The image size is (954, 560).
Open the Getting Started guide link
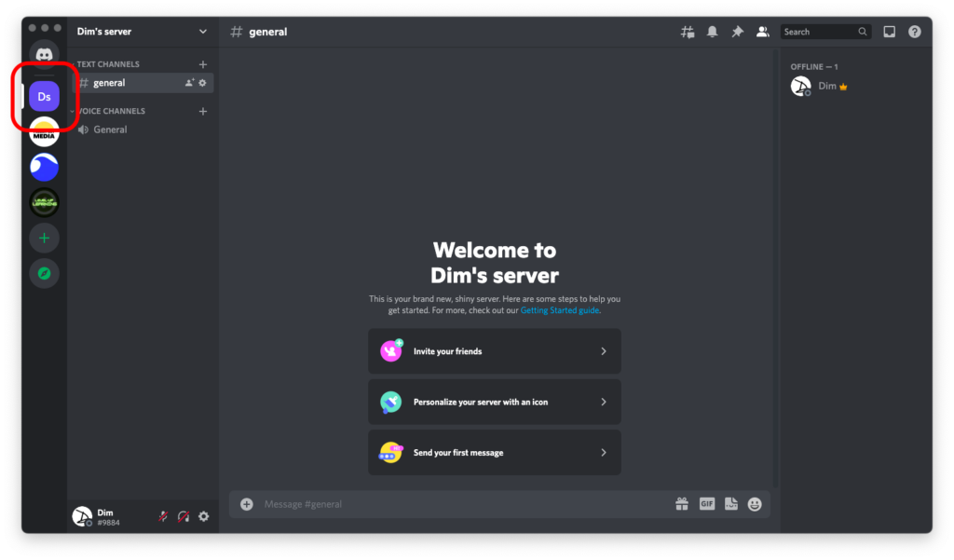tap(560, 310)
